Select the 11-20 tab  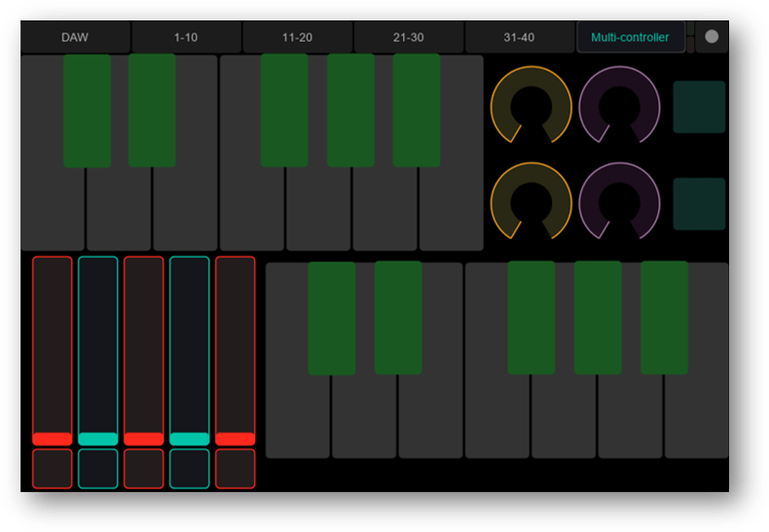(x=297, y=37)
